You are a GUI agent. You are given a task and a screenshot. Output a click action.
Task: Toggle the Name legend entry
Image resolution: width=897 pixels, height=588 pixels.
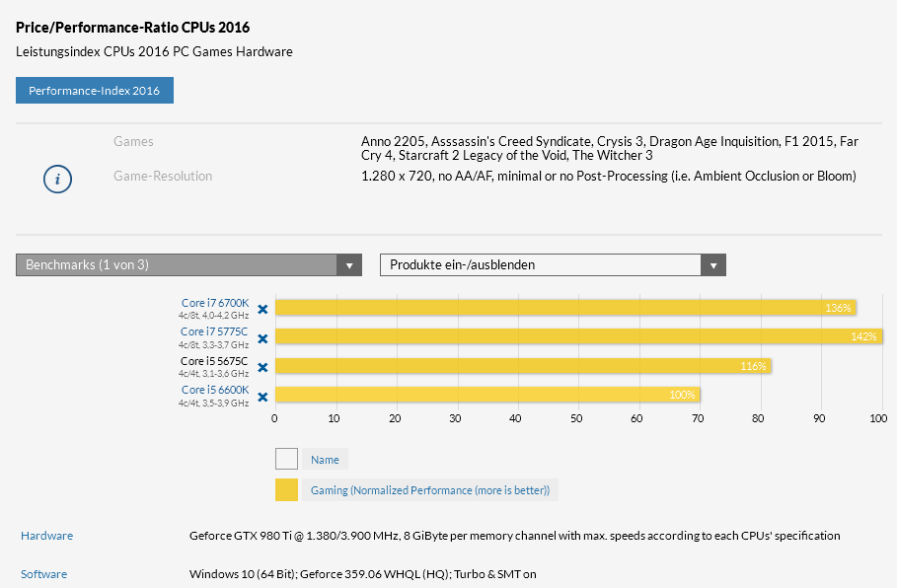click(325, 460)
